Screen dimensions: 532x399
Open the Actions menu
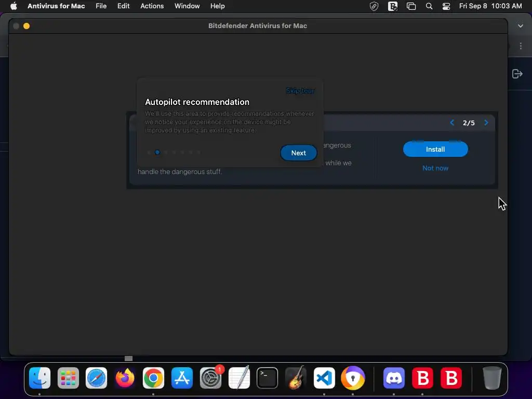click(152, 6)
